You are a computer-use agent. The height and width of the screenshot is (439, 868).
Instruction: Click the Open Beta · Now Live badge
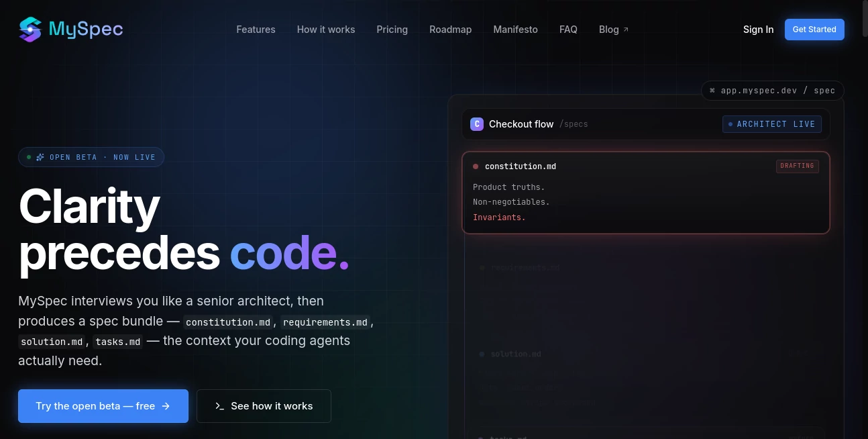click(91, 157)
